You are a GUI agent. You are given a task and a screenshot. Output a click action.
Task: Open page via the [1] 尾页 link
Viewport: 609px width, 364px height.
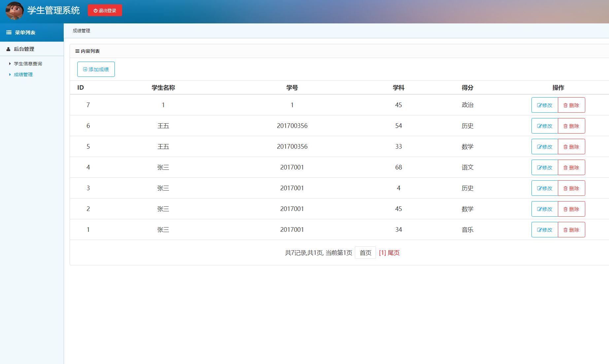click(x=389, y=253)
